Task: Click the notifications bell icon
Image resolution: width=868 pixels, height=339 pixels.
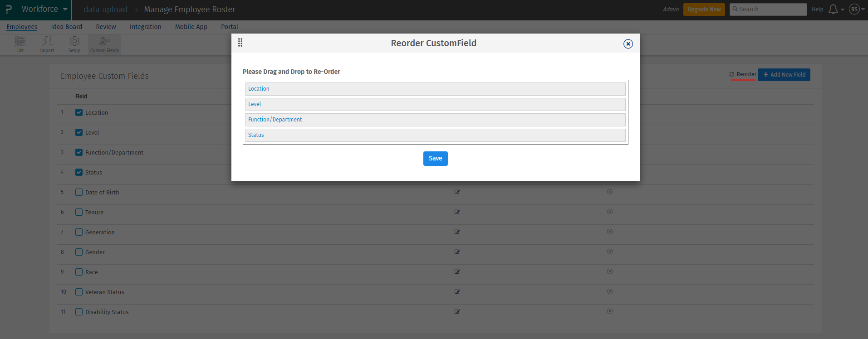Action: (833, 10)
